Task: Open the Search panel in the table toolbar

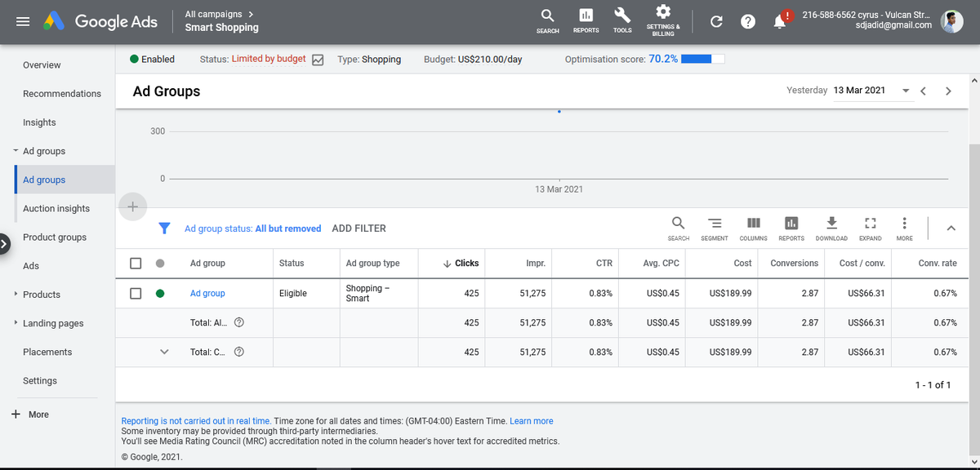Action: [678, 228]
